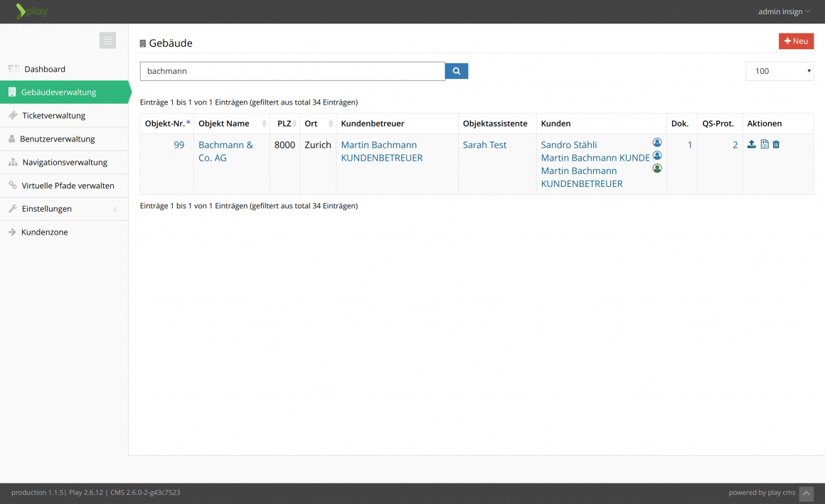Open Benutzerverwaltung menu item

tap(64, 139)
